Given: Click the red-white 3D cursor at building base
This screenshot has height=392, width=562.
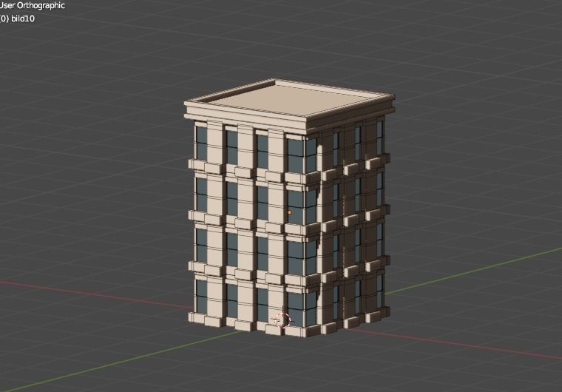Looking at the screenshot, I should (x=282, y=320).
